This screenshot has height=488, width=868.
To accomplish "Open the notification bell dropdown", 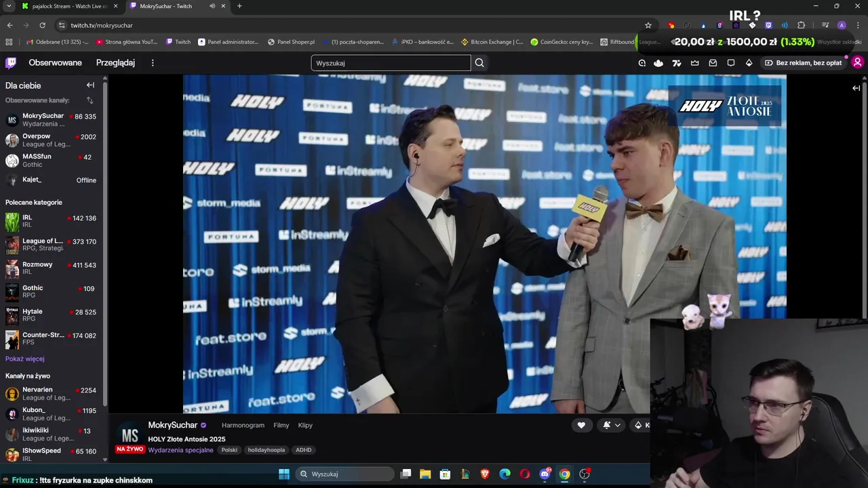I will tap(611, 425).
